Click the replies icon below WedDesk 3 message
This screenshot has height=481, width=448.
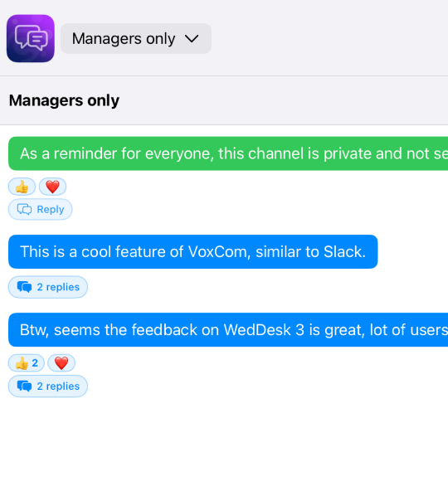tap(24, 386)
